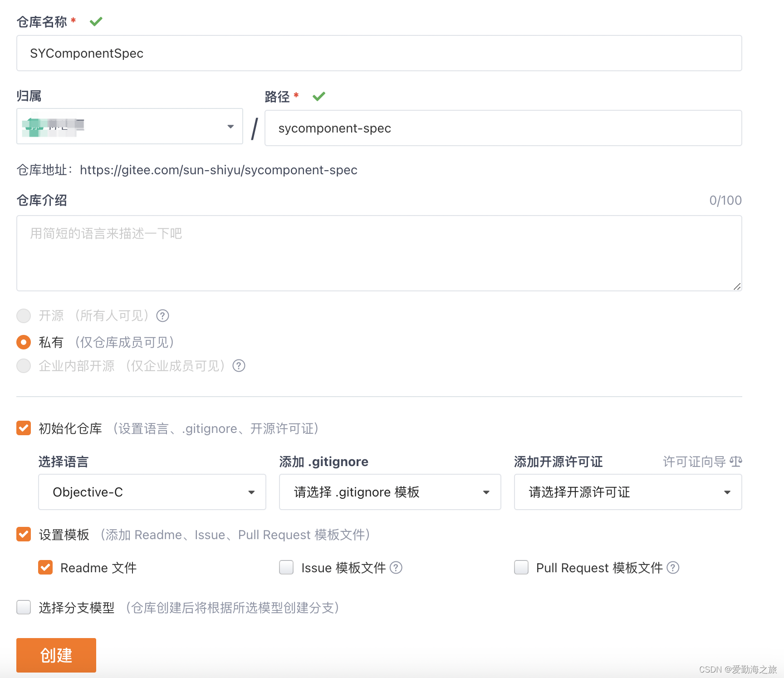The image size is (784, 678).
Task: Click the 0/100 character counter
Action: point(725,200)
